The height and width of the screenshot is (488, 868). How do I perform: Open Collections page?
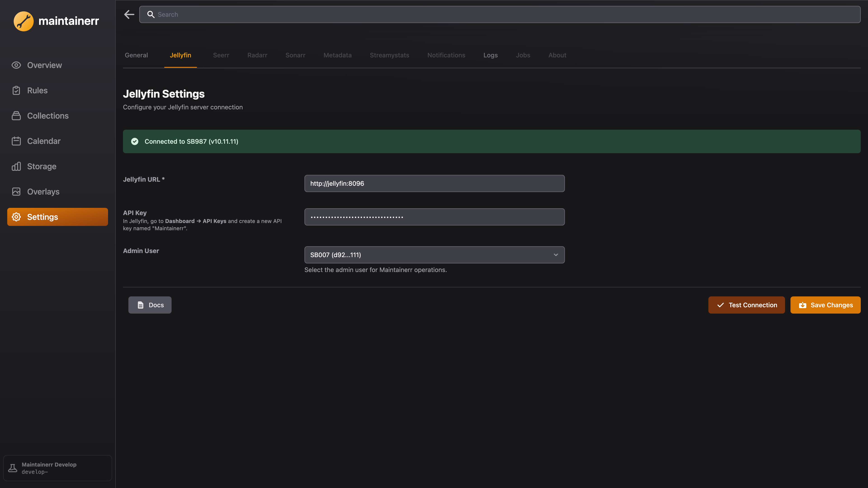(58, 115)
